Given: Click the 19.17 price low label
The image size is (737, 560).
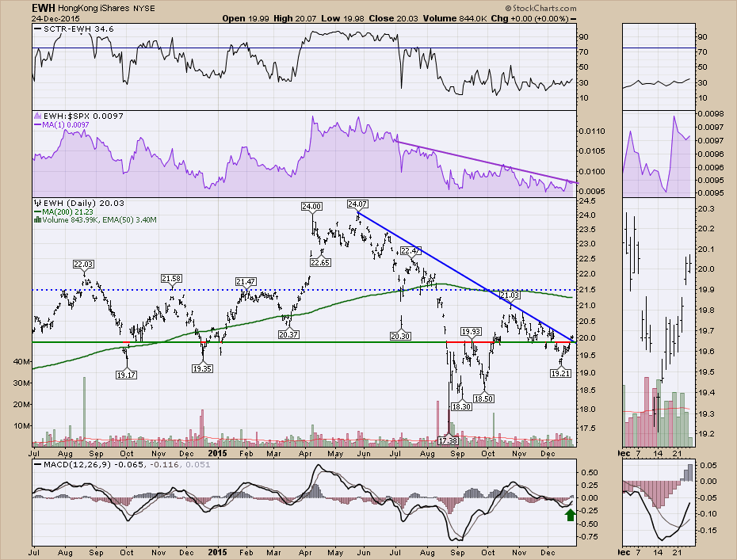Looking at the screenshot, I should pyautogui.click(x=126, y=375).
